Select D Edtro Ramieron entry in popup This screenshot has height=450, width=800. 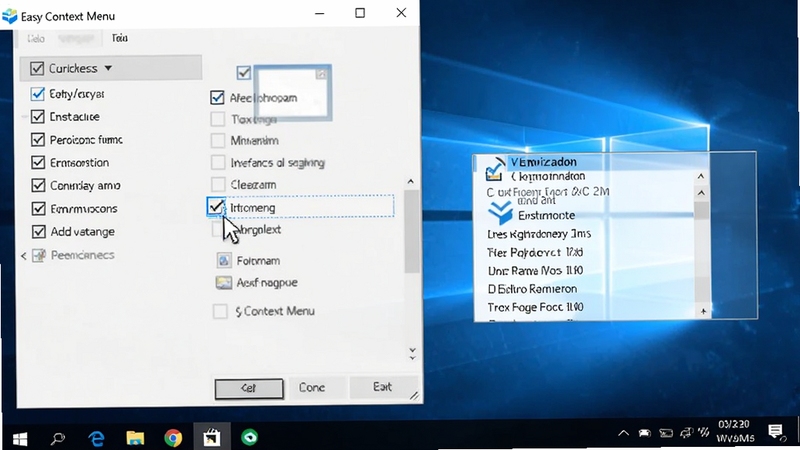point(532,289)
